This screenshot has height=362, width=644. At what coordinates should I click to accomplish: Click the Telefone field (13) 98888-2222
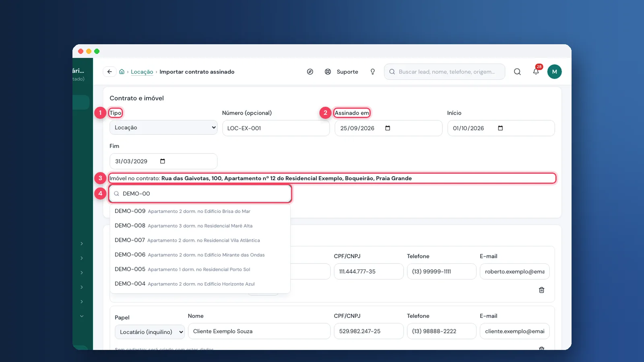click(442, 331)
